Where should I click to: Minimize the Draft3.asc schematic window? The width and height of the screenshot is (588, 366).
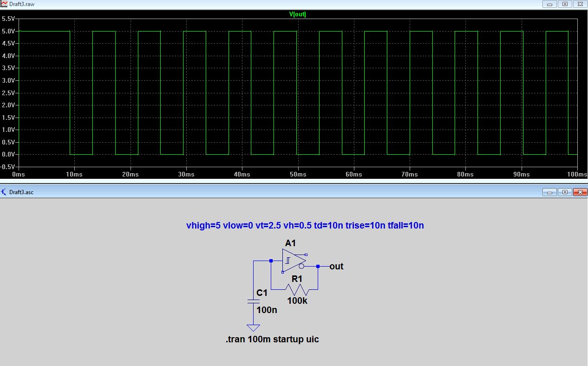coord(550,192)
